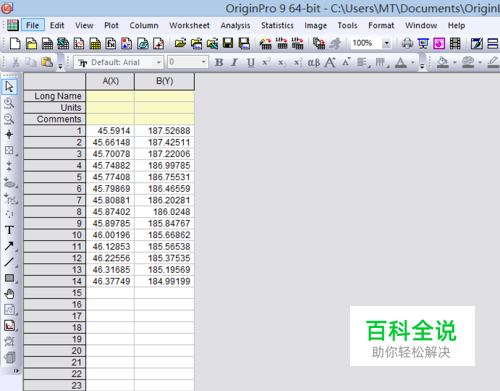The image size is (500, 391).
Task: Open the Tools menu
Action: (x=347, y=25)
